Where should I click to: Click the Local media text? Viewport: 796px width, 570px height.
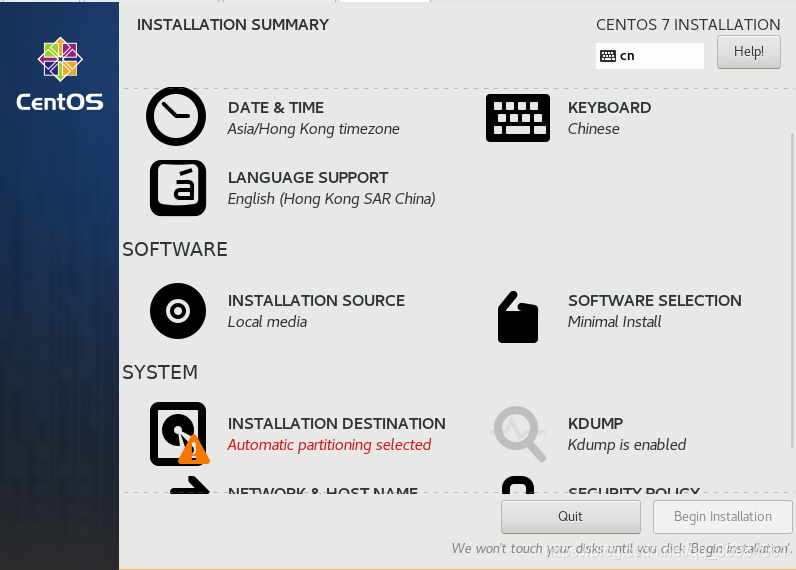(267, 322)
